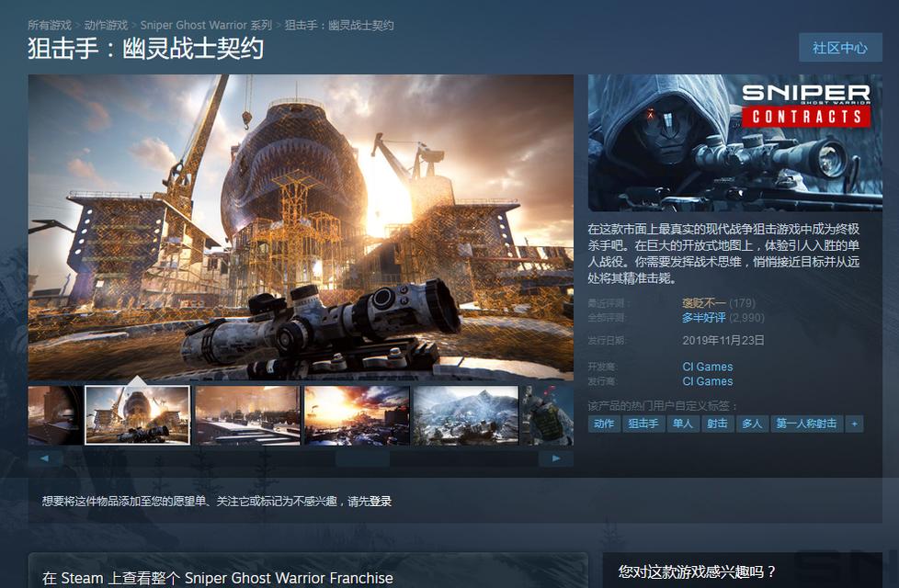Open the 动作游戏 breadcrumb link
The height and width of the screenshot is (588, 899).
coord(106,25)
